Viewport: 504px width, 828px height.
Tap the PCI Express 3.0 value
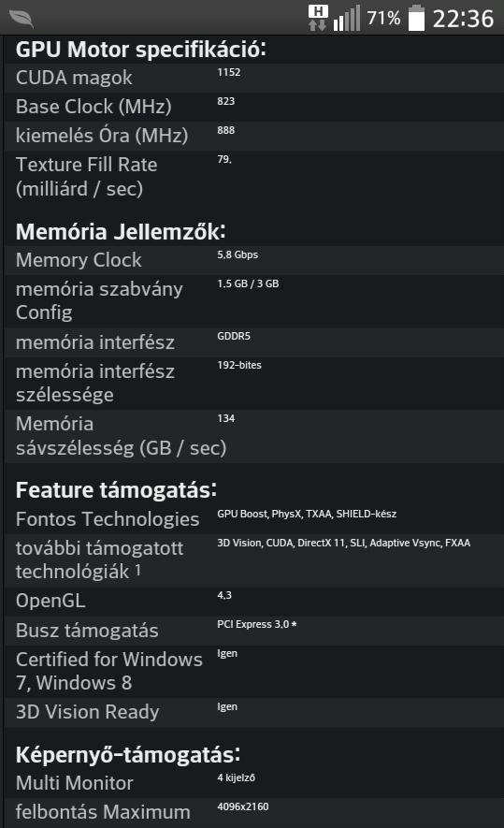tap(256, 624)
